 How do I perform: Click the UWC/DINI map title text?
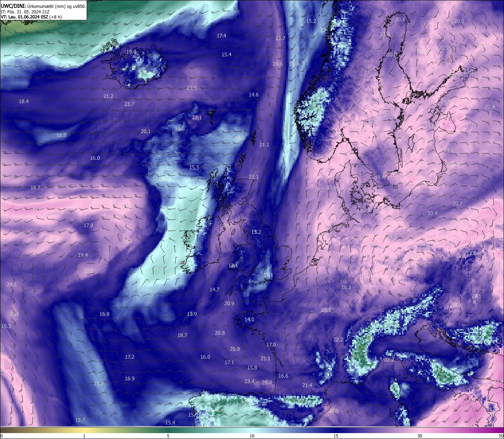(43, 6)
